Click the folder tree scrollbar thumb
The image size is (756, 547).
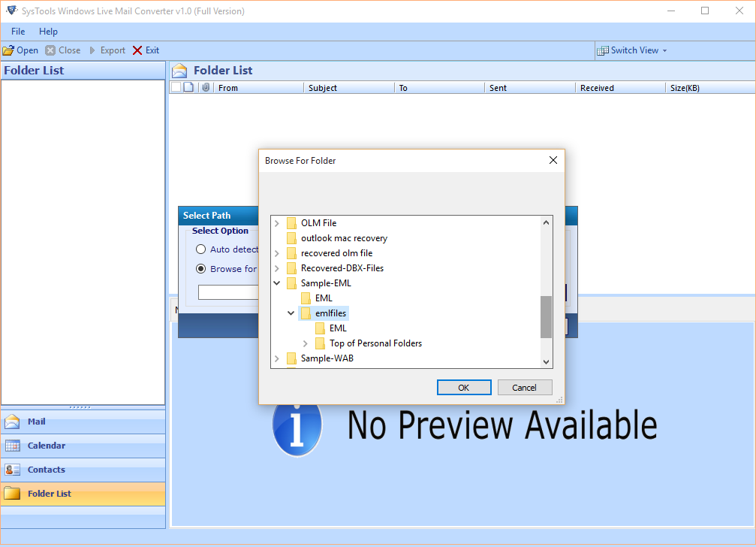pyautogui.click(x=546, y=317)
